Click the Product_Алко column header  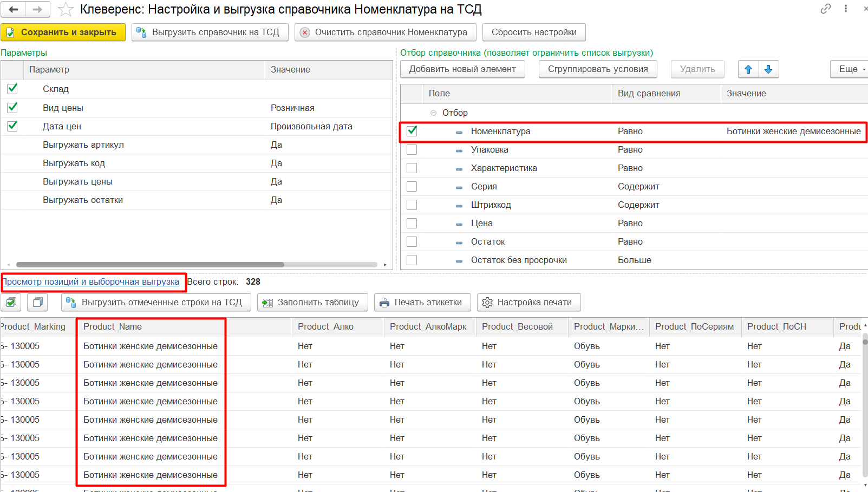338,327
